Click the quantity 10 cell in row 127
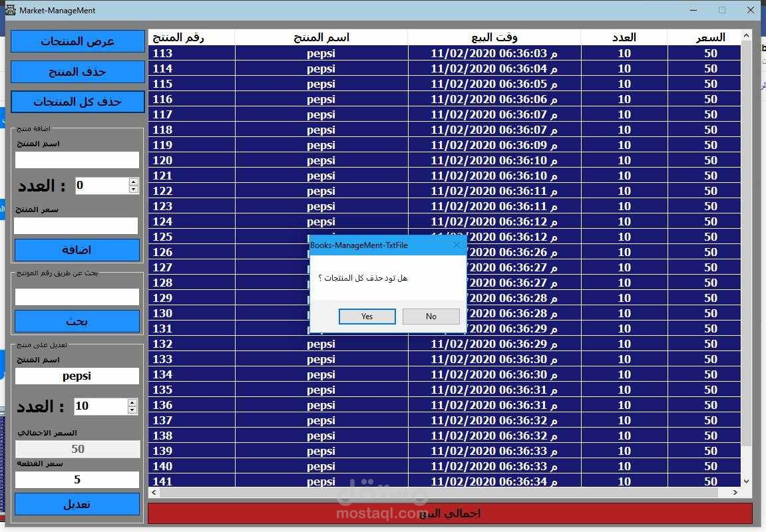The width and height of the screenshot is (766, 532). tap(624, 267)
